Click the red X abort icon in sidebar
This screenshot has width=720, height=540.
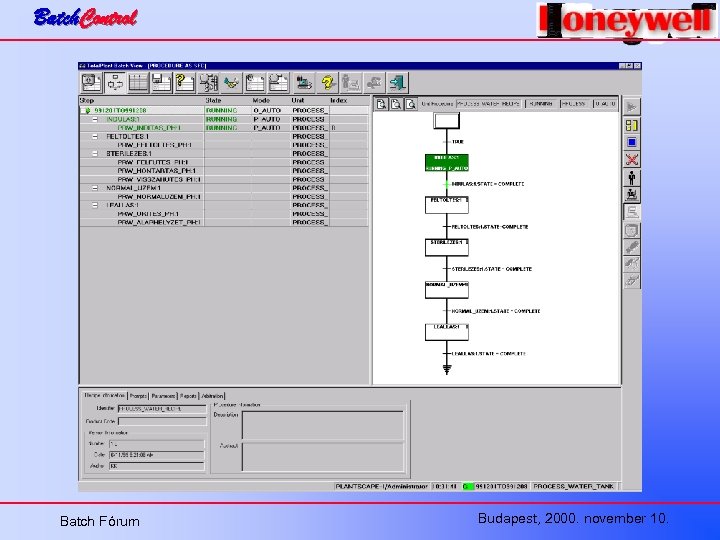point(632,160)
